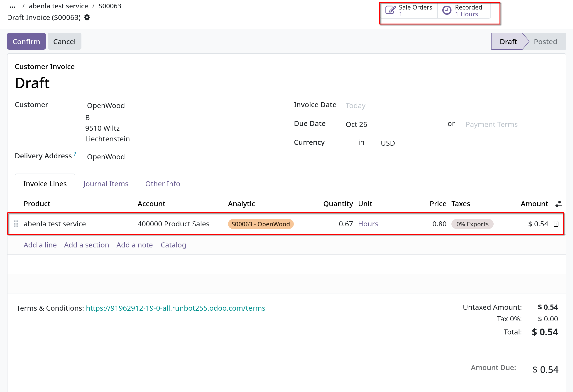Open the Recorded Hours clock button
The image size is (573, 392).
[x=464, y=11]
